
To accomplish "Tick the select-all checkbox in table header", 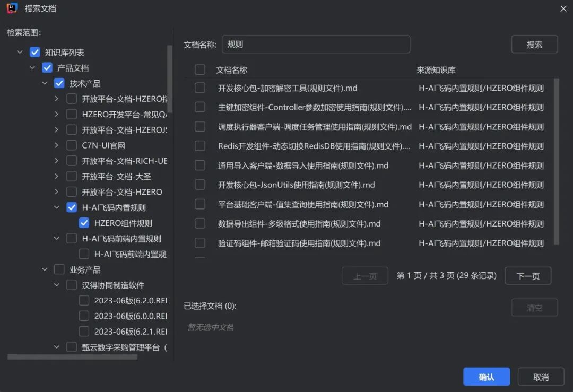I will (200, 69).
